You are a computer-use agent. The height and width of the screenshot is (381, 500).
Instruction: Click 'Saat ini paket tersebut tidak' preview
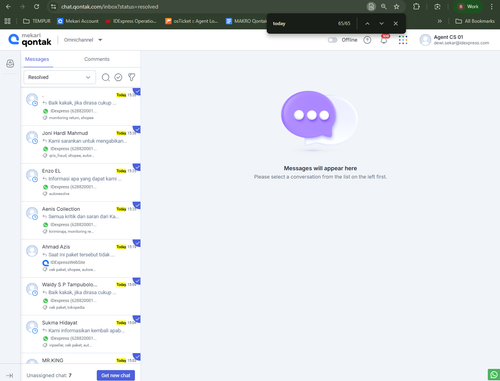click(x=82, y=255)
